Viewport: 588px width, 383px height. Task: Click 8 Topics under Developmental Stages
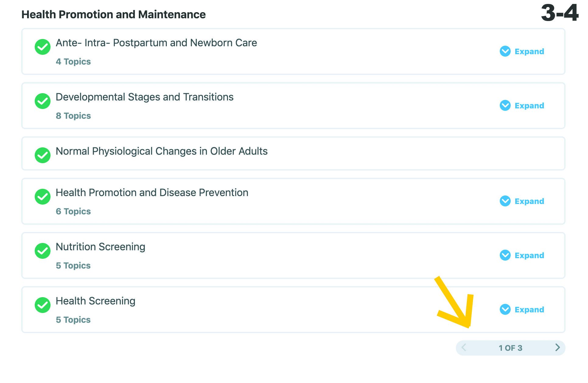coord(73,116)
